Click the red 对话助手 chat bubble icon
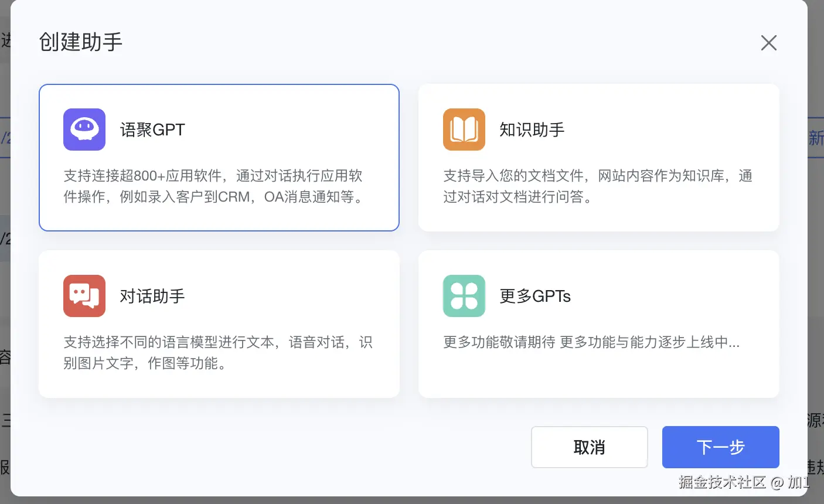 tap(84, 295)
